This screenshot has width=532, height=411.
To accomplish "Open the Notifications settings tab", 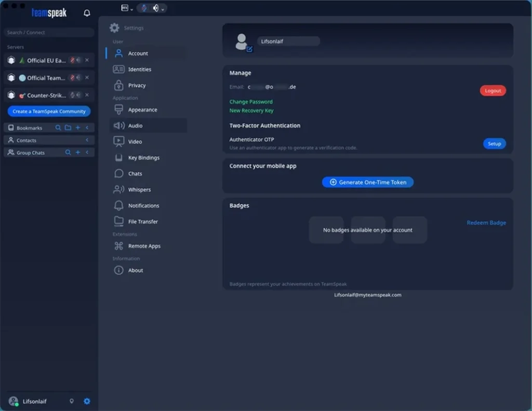I will [x=148, y=205].
